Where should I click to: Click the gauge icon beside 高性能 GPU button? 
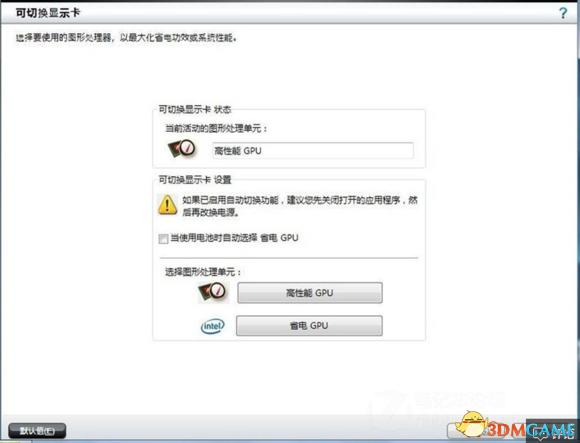pos(212,292)
